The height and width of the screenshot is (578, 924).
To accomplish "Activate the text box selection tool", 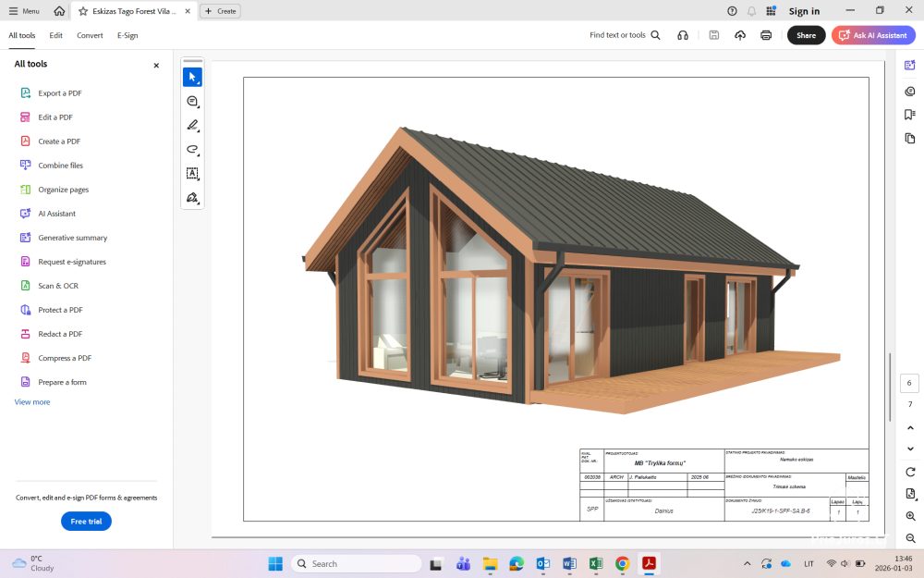I will [192, 173].
